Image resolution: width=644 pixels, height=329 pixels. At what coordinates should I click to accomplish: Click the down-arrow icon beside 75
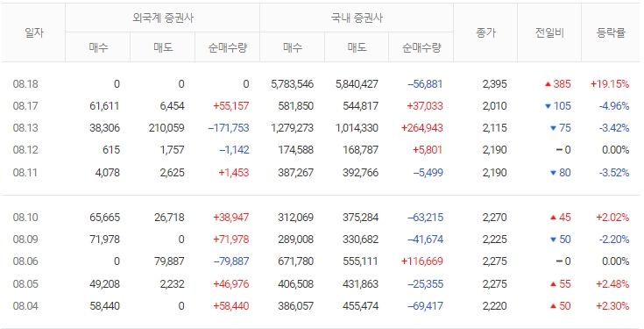pyautogui.click(x=553, y=128)
